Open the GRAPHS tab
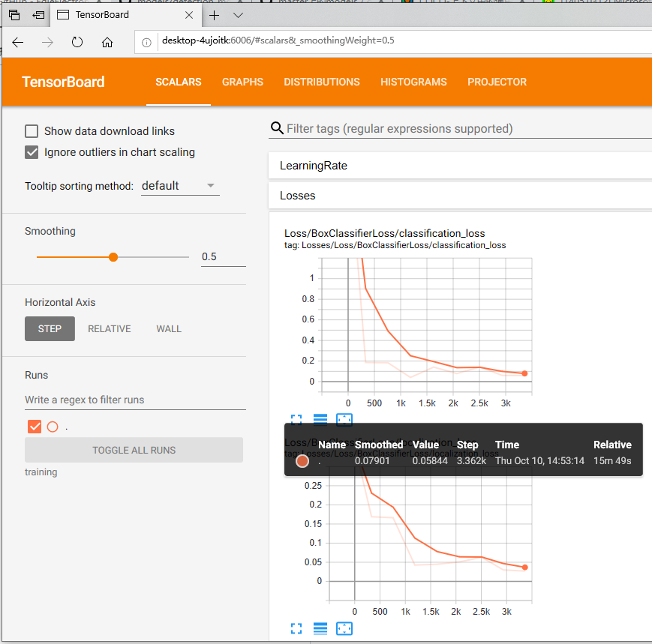 pos(242,82)
